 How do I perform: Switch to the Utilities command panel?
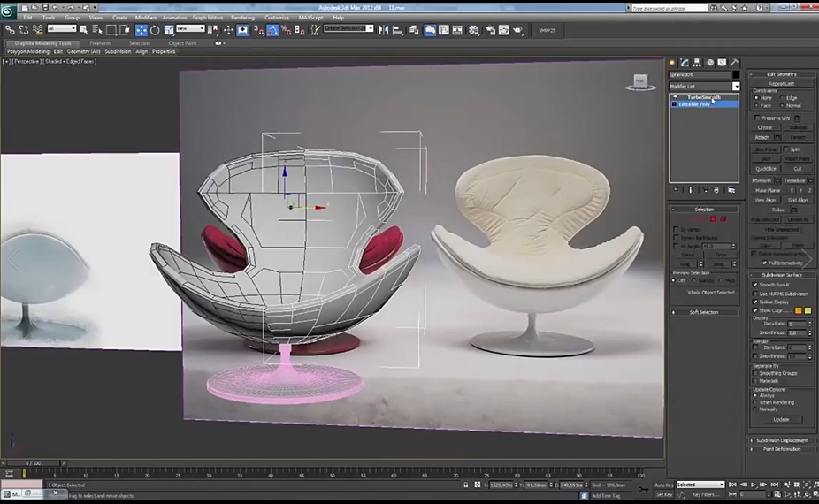click(x=734, y=63)
